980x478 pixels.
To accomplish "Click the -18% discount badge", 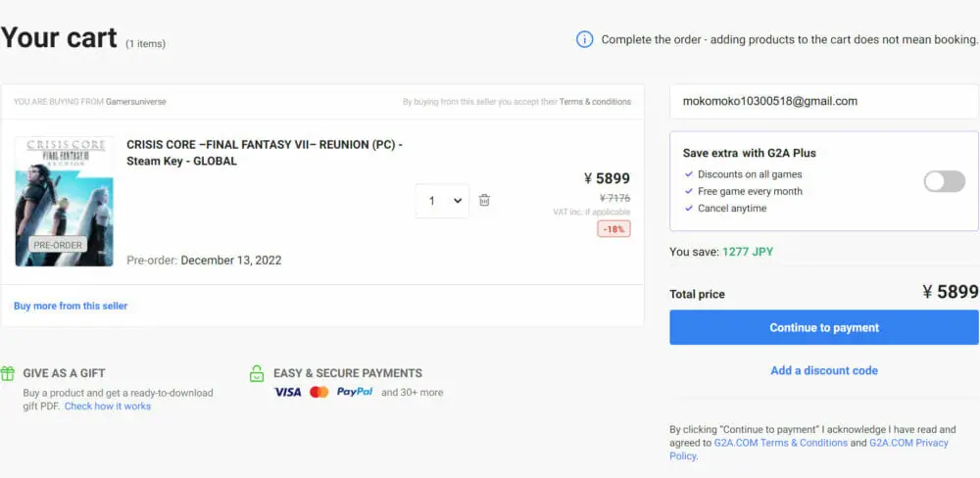I will coord(613,228).
